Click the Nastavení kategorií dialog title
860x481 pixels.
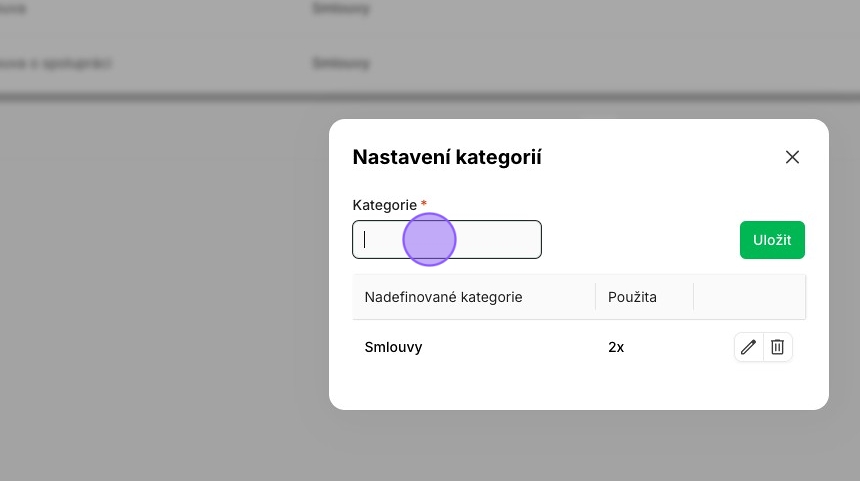[447, 157]
